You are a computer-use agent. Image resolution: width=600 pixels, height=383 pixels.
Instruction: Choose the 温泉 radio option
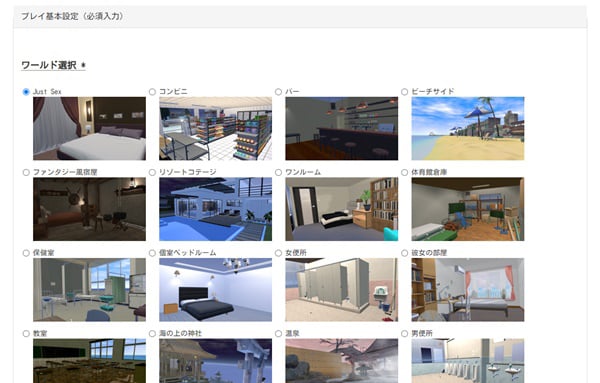click(279, 334)
